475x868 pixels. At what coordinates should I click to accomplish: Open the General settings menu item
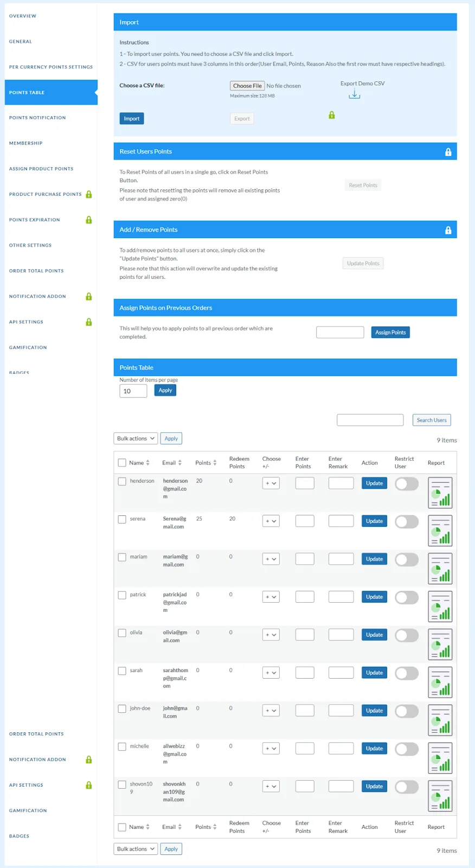click(21, 42)
